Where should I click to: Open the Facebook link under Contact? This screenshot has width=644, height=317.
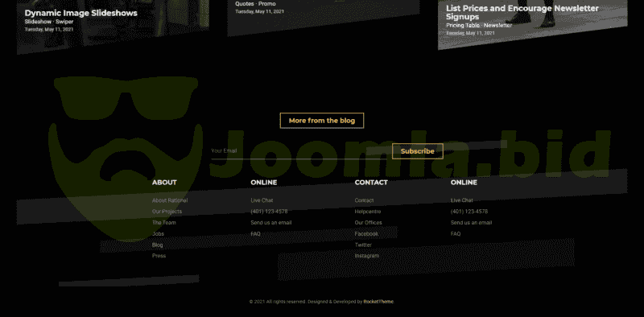tap(366, 233)
